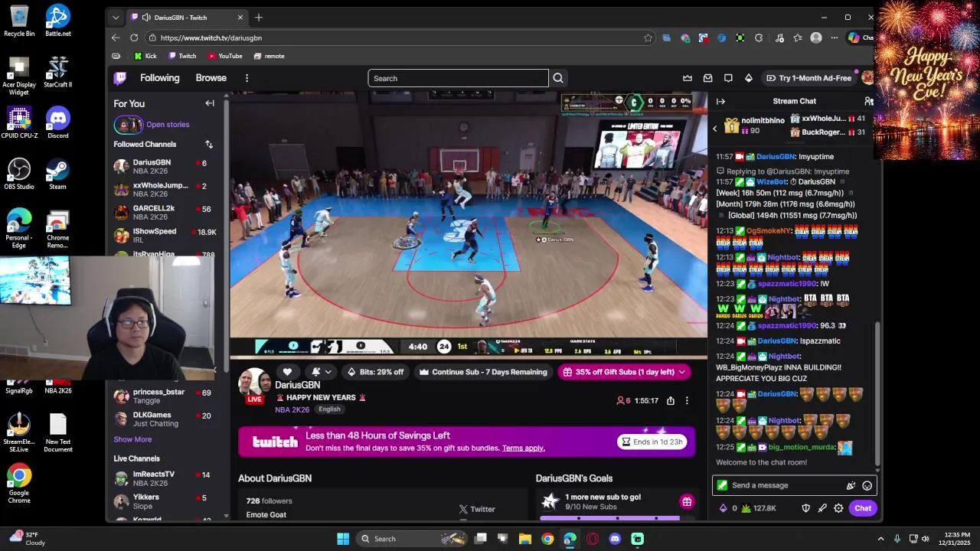Open the Kick bookmark
980x551 pixels.
[145, 56]
